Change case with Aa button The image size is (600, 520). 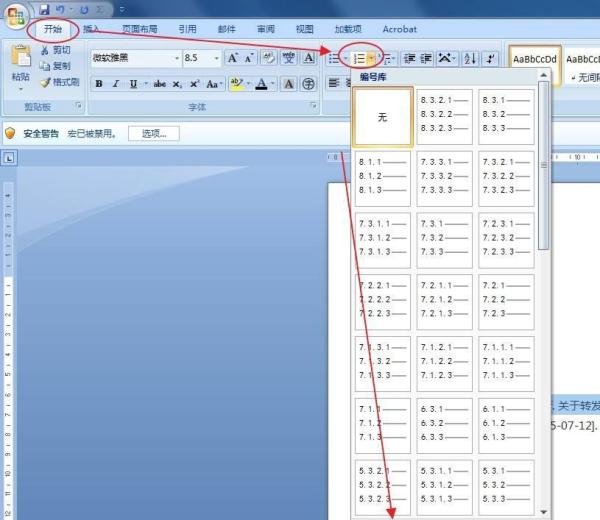point(212,83)
